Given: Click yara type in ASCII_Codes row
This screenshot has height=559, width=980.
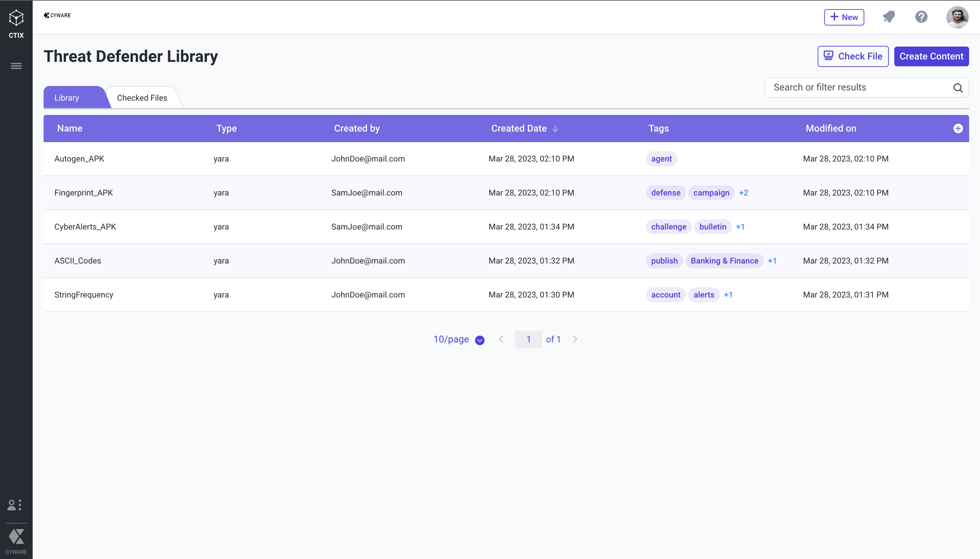Looking at the screenshot, I should click(221, 261).
